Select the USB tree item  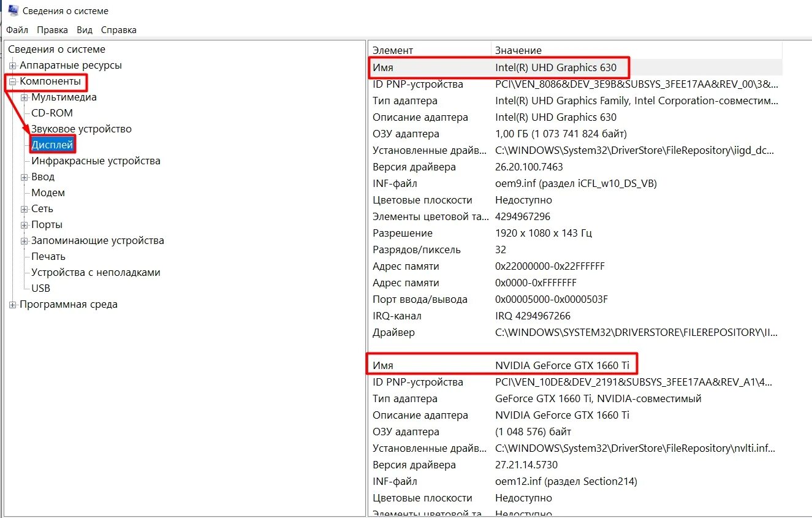(41, 288)
